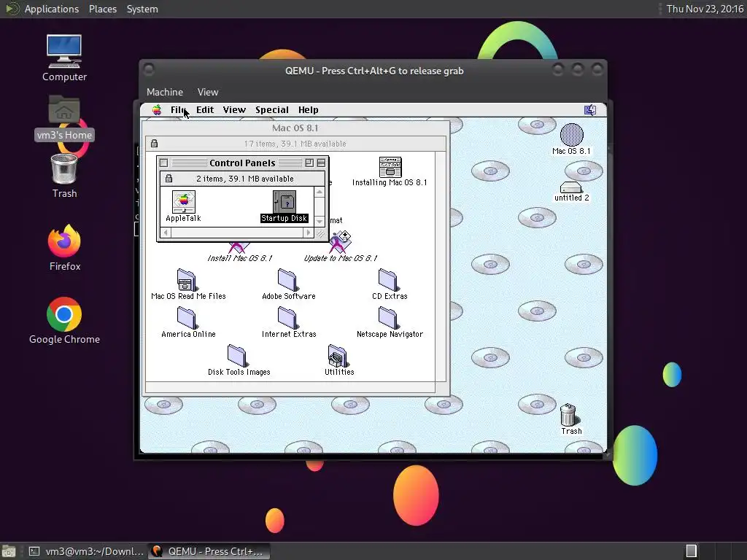This screenshot has width=747, height=560.
Task: Launch Firefox from the desktop
Action: tap(64, 241)
